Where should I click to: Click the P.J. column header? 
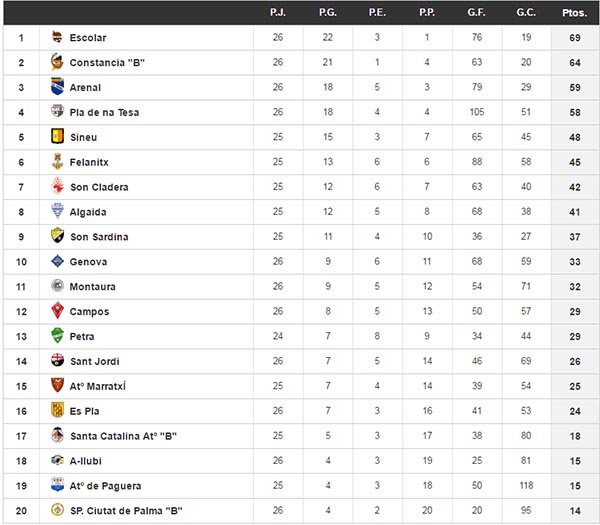pos(278,13)
